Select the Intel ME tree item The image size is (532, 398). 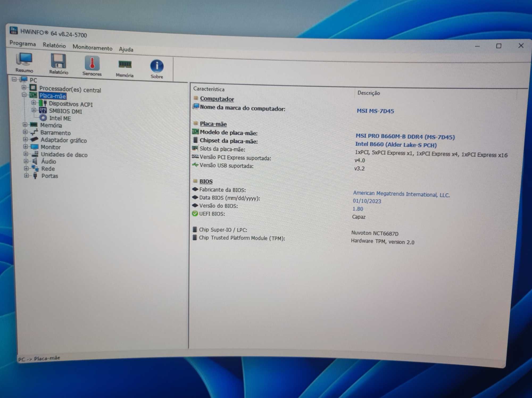click(x=60, y=118)
